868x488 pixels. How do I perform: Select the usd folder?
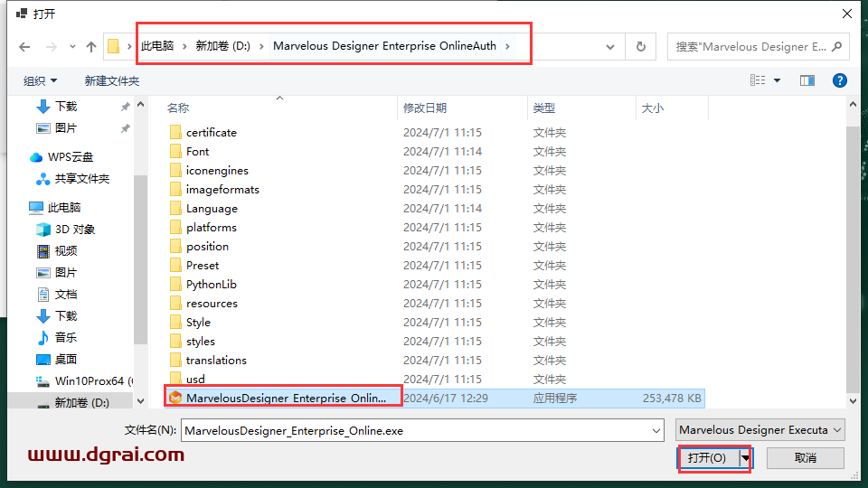pyautogui.click(x=195, y=379)
